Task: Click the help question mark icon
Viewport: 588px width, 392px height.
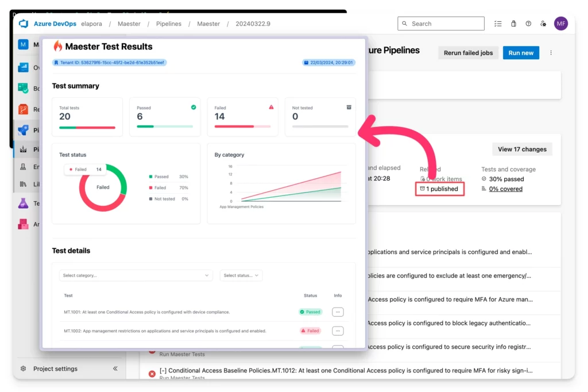Action: tap(528, 24)
